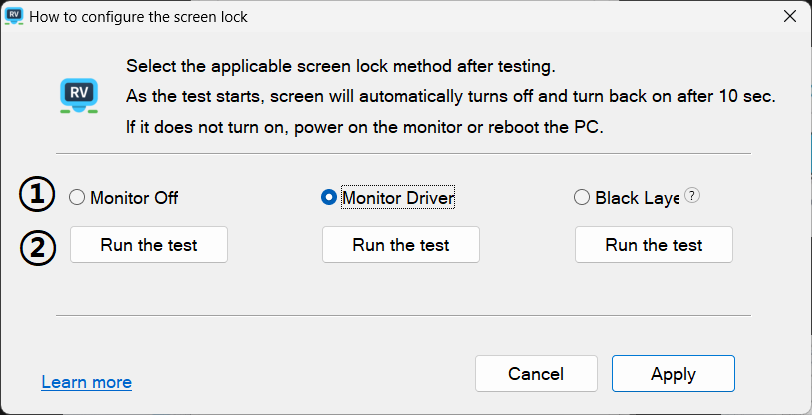Select the Monitor Off radio button
This screenshot has height=415, width=812.
coord(77,198)
